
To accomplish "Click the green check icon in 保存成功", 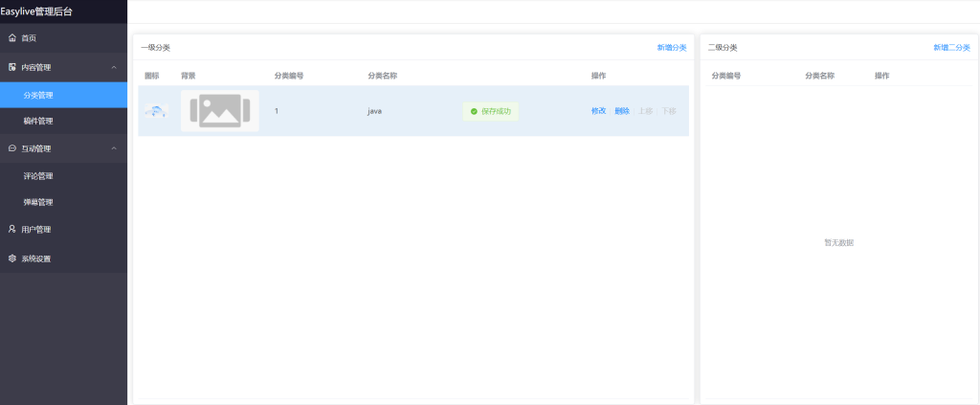I will (474, 111).
